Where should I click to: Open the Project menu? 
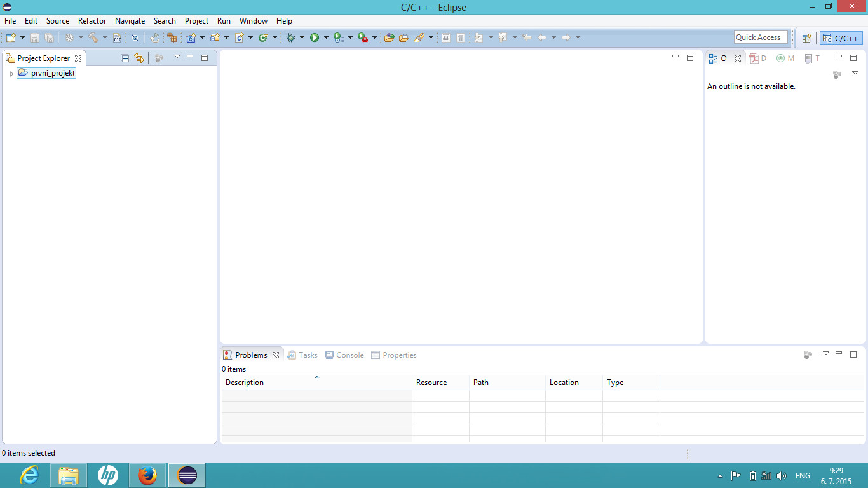pos(196,21)
